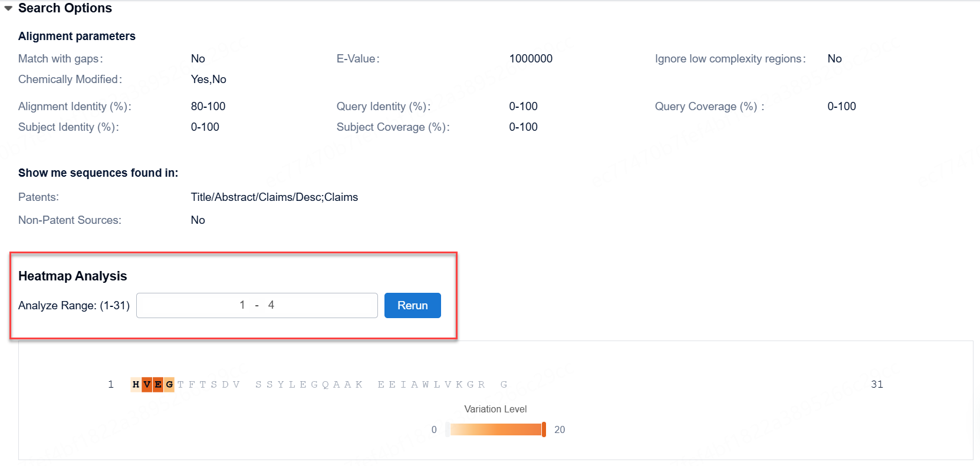Click the Patents value Title/Abstract/Claims/Desc;Claims
Image resolution: width=980 pixels, height=466 pixels.
coord(274,197)
